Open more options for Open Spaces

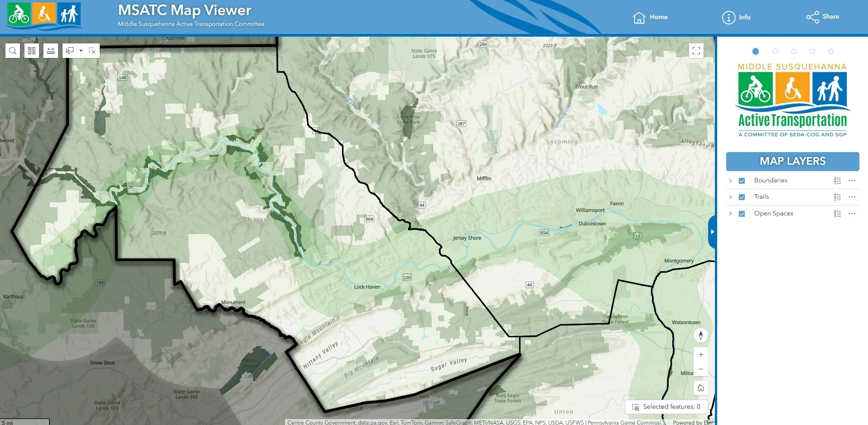click(852, 214)
